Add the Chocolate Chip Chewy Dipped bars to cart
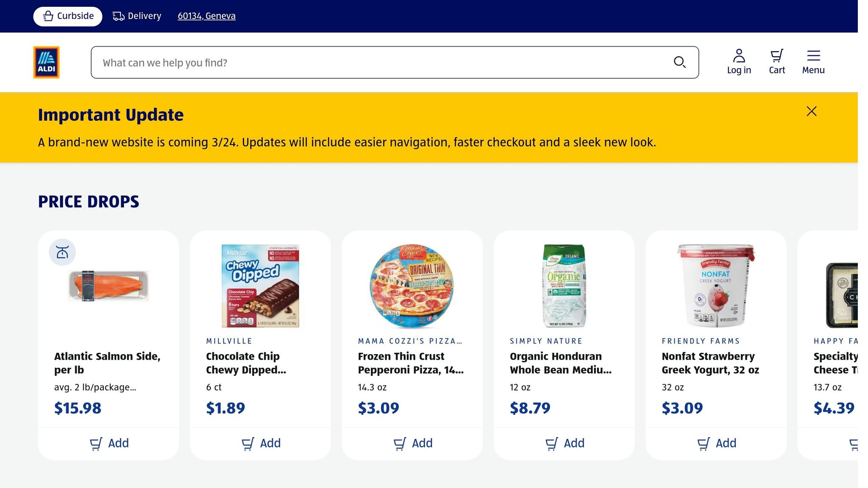Image resolution: width=868 pixels, height=488 pixels. point(262,443)
